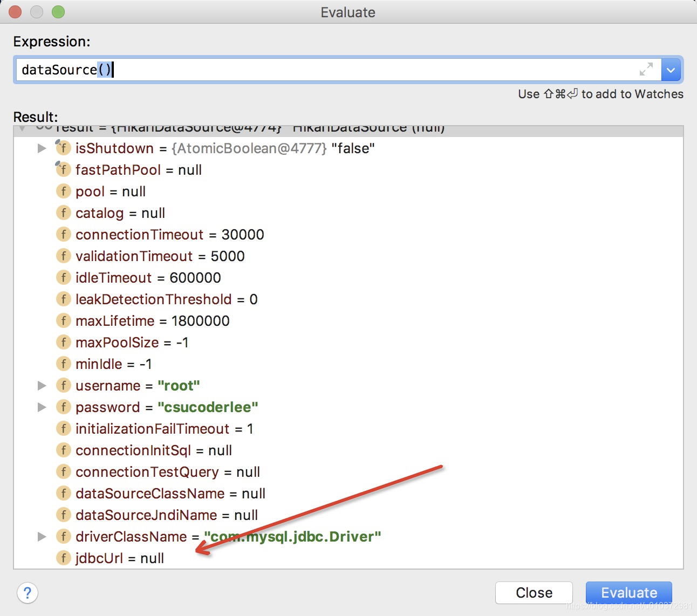Expand the isShutdown node

click(x=42, y=148)
